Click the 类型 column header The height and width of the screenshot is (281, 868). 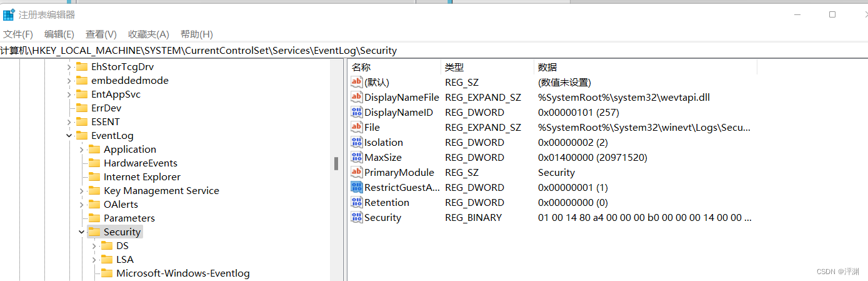point(454,68)
